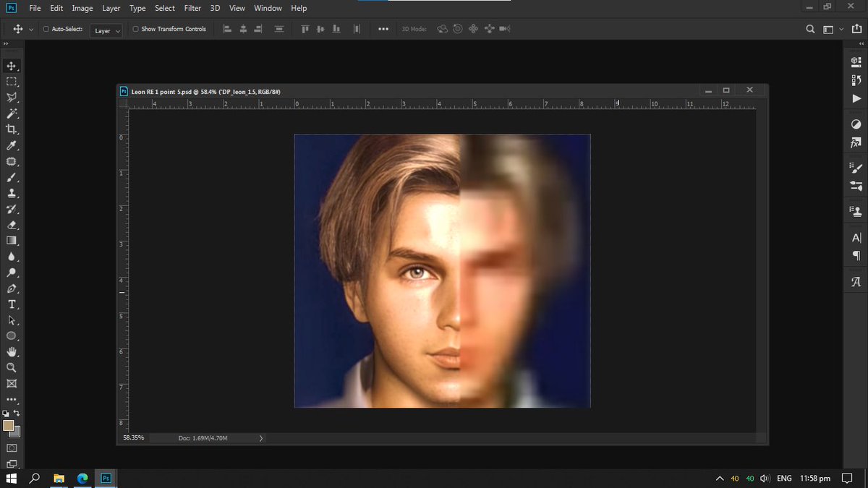
Task: Open the Brush Settings panel icon
Action: (856, 168)
